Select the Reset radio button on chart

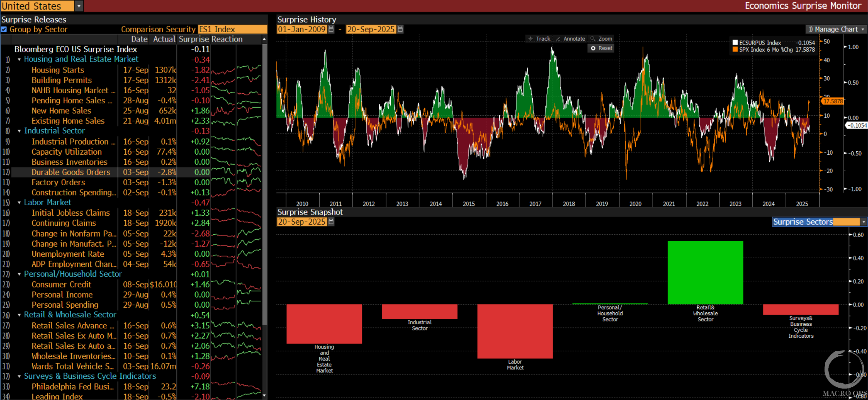(x=593, y=48)
